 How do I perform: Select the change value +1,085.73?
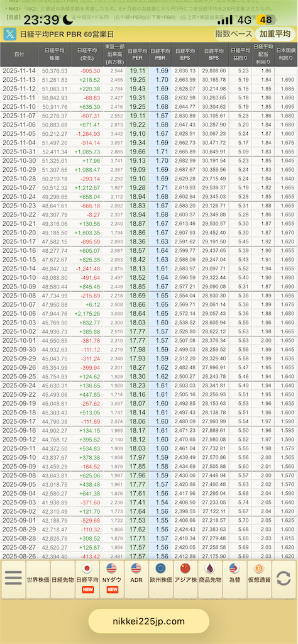(x=87, y=151)
